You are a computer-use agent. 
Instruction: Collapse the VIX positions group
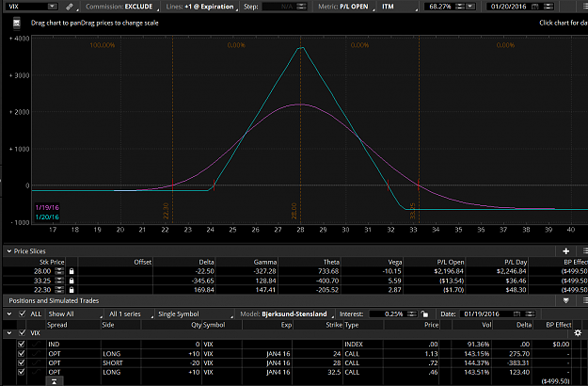[9, 333]
